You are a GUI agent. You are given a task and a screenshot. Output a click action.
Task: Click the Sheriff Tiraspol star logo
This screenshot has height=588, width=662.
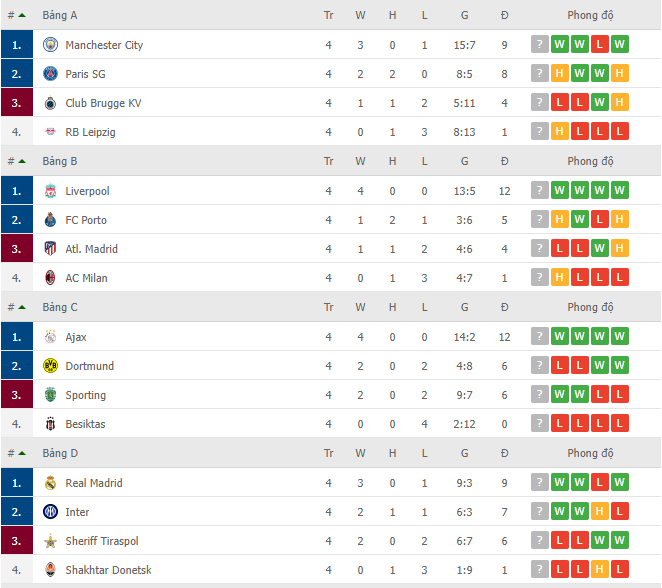point(50,541)
